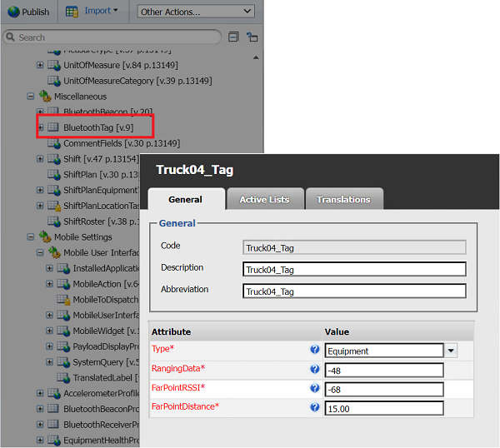This screenshot has height=448, width=500.
Task: Click the FarPointRSSI value field
Action: tap(384, 390)
